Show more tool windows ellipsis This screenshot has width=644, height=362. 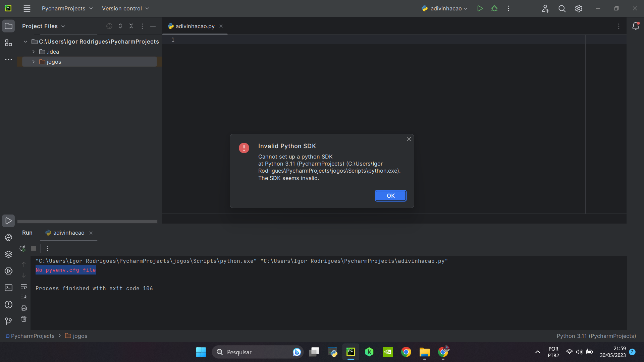pos(8,60)
